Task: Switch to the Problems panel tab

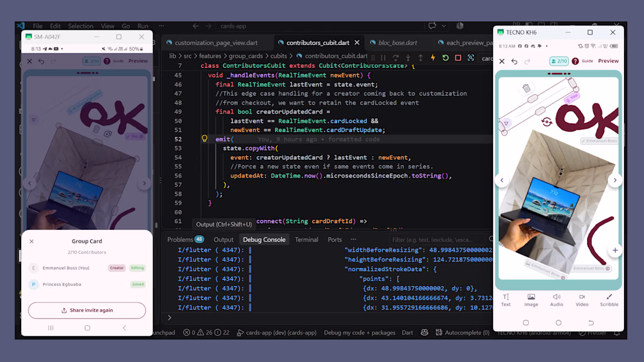Action: coord(185,240)
